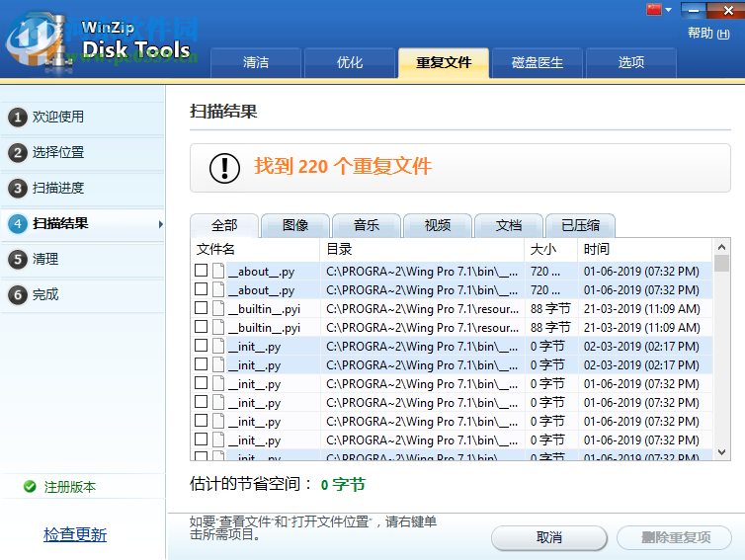Image resolution: width=745 pixels, height=560 pixels.
Task: Filter results by 音乐
Action: [367, 225]
